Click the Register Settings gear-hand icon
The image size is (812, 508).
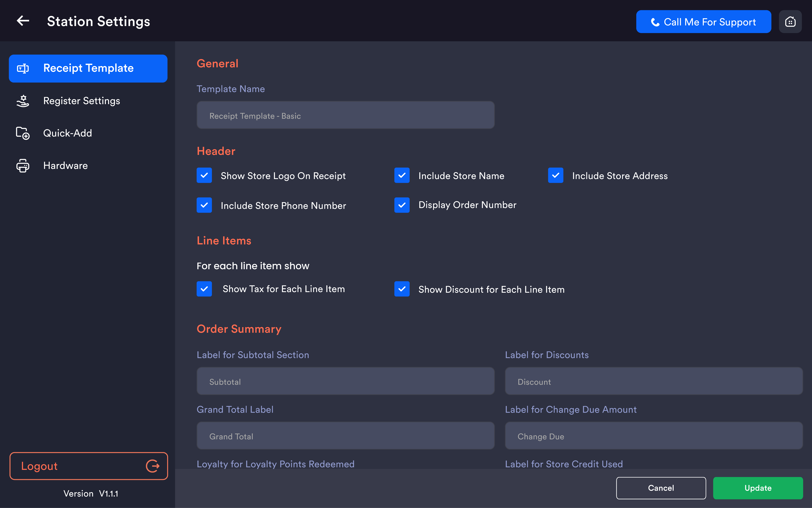coord(23,101)
